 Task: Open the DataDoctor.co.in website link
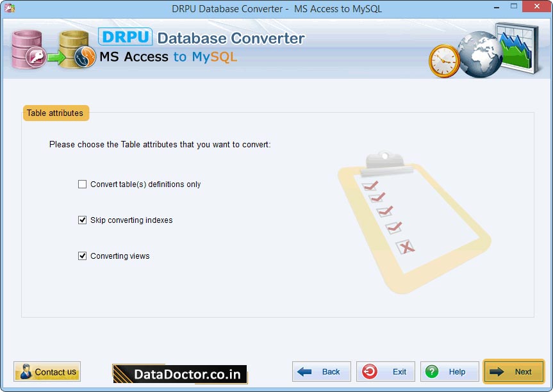(179, 373)
